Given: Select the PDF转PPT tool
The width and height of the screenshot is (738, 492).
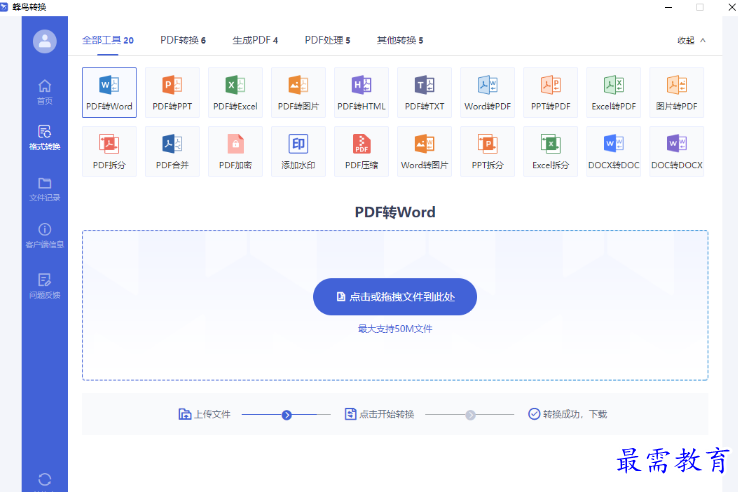Looking at the screenshot, I should click(172, 92).
